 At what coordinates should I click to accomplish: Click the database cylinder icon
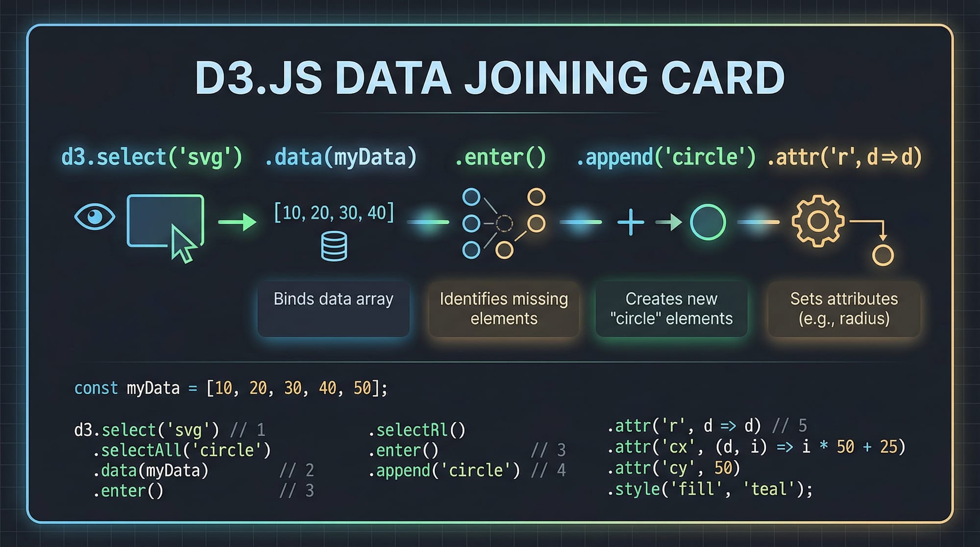click(334, 246)
